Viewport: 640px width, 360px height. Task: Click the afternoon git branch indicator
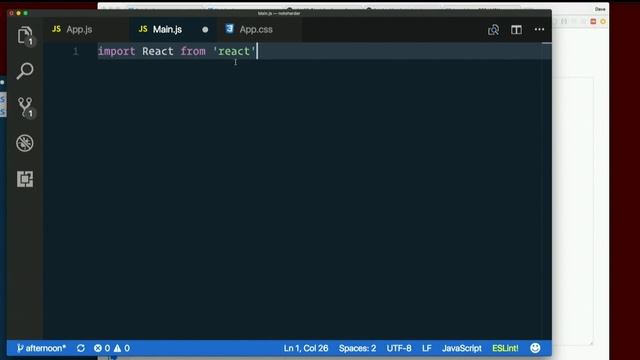pos(41,348)
